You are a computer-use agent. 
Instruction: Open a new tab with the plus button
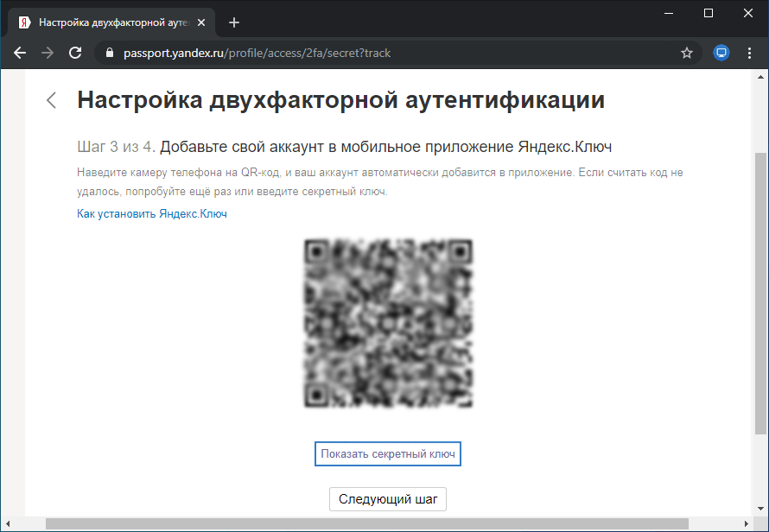[x=234, y=22]
